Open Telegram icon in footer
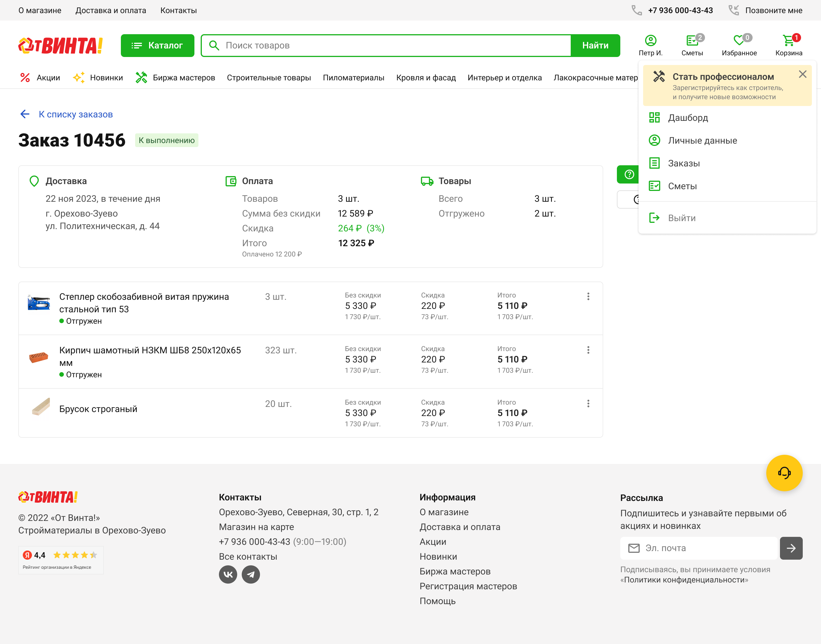The width and height of the screenshot is (821, 644). [x=251, y=574]
